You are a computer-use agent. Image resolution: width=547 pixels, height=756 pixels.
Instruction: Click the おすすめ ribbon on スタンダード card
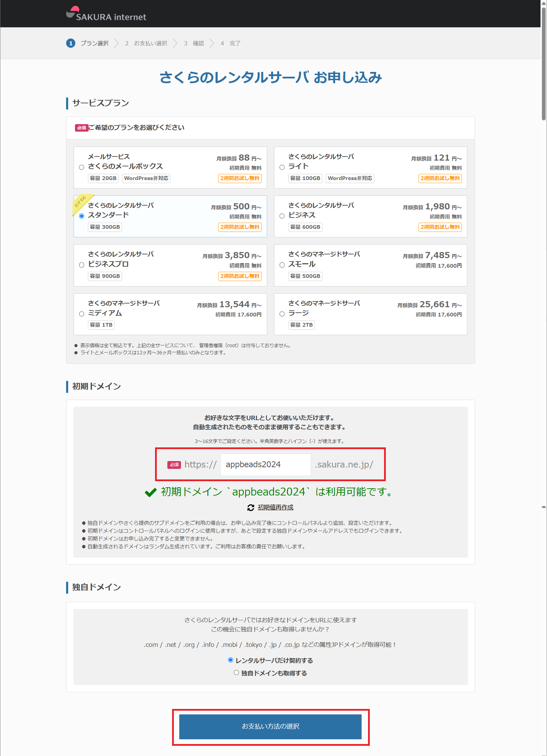(81, 204)
